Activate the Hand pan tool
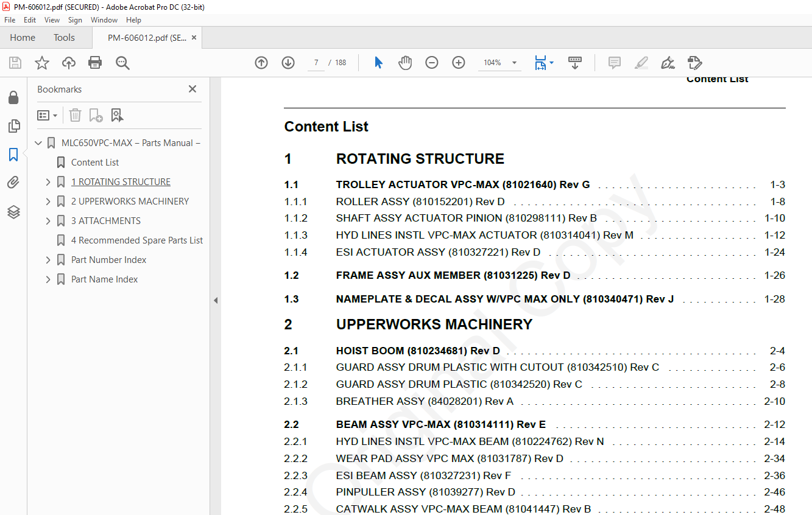Image resolution: width=812 pixels, height=515 pixels. 405,63
